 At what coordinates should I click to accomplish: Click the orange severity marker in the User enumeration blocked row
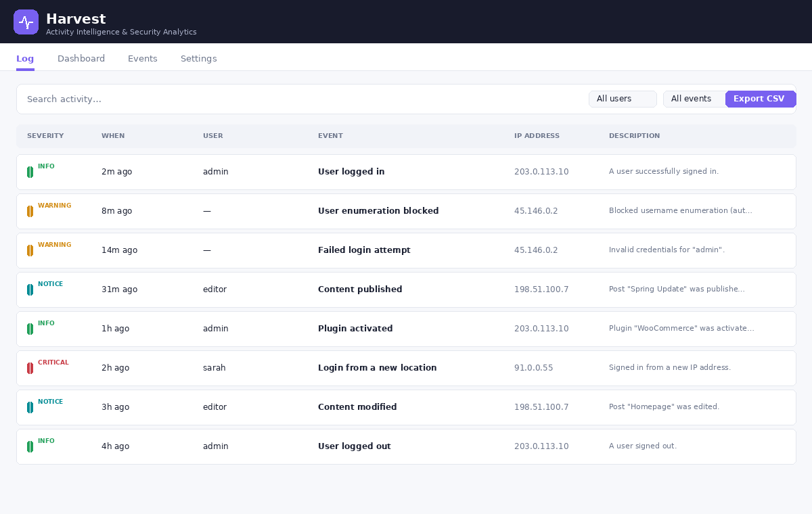click(30, 211)
